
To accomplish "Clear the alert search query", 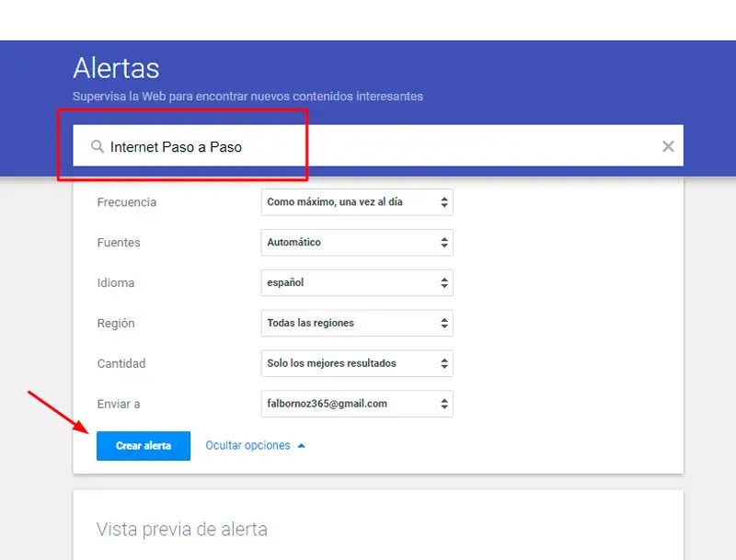I will coord(668,146).
